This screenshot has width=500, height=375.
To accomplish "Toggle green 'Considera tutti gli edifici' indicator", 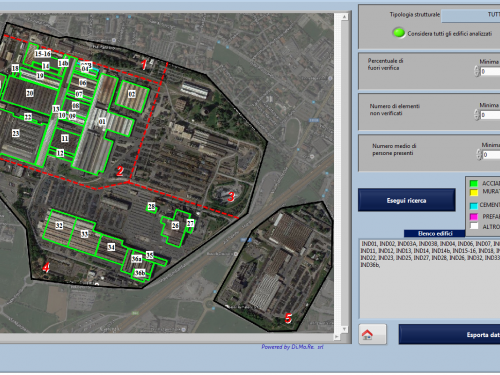I will pos(399,33).
